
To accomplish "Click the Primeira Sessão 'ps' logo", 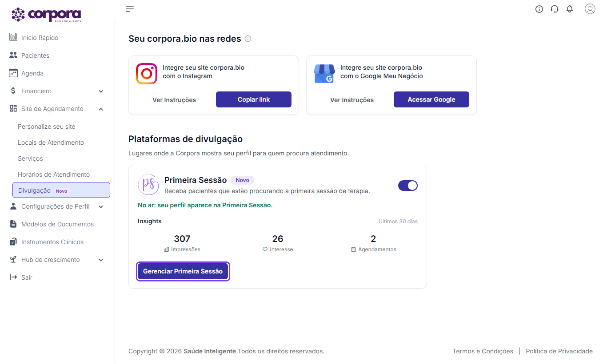I will [148, 185].
